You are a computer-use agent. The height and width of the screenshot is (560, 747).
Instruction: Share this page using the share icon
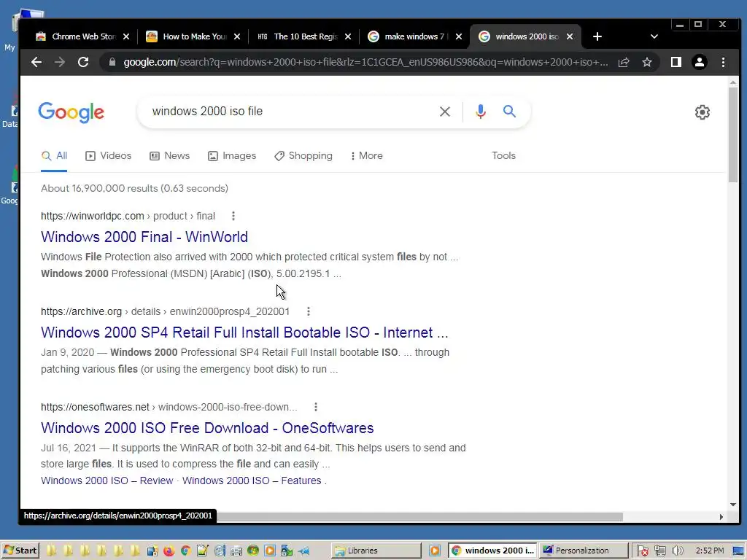[624, 62]
